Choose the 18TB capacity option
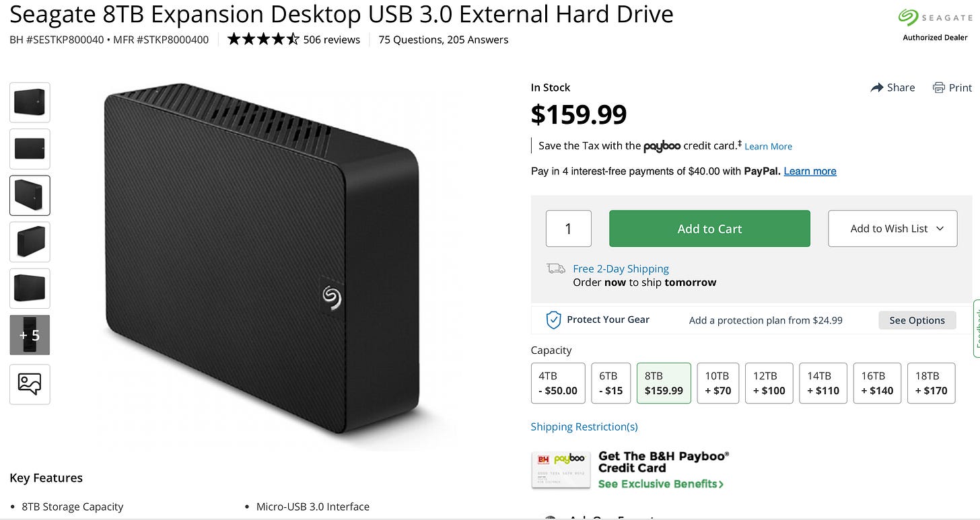Viewport: 980px width, 520px height. coord(931,383)
